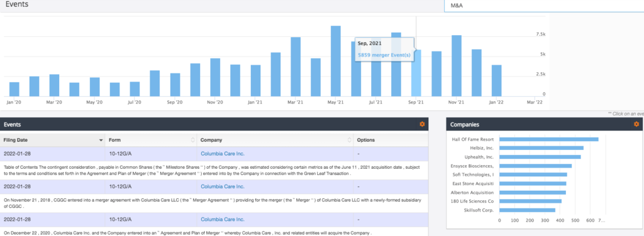Select Skillsoft Corp. company bar
The image size is (644, 236).
(x=528, y=210)
